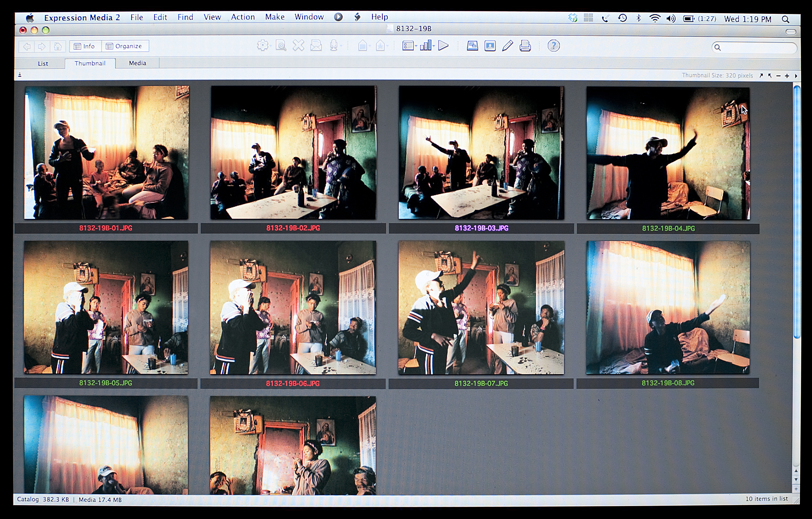
Task: Switch to the Media tab
Action: 138,63
